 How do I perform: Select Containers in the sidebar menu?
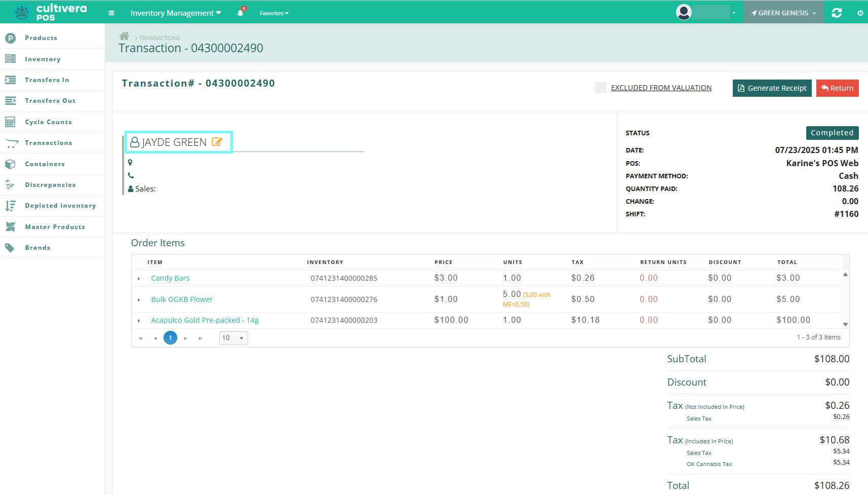point(45,164)
